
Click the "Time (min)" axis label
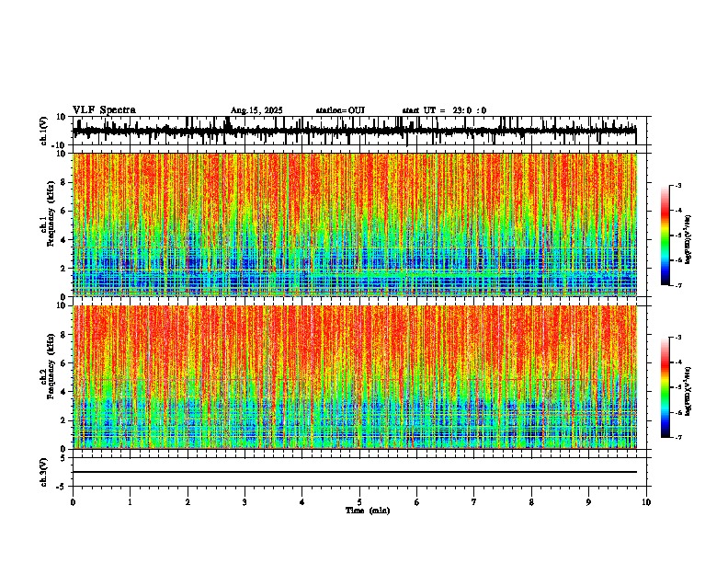click(x=368, y=511)
